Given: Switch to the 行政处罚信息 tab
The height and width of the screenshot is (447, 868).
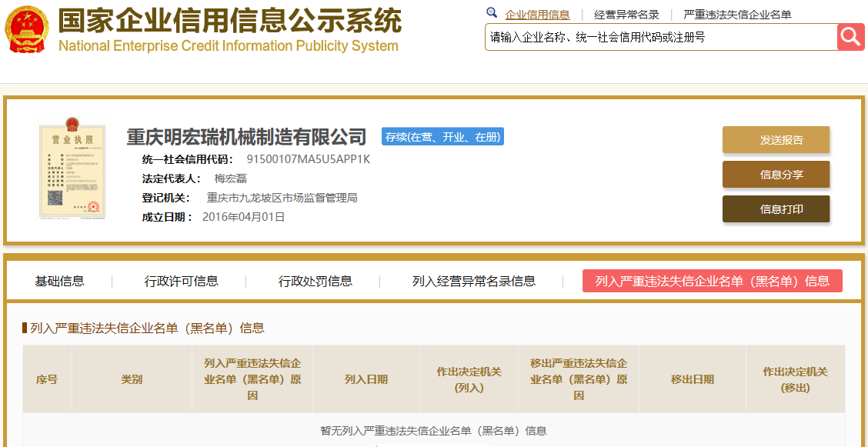Looking at the screenshot, I should (x=315, y=281).
